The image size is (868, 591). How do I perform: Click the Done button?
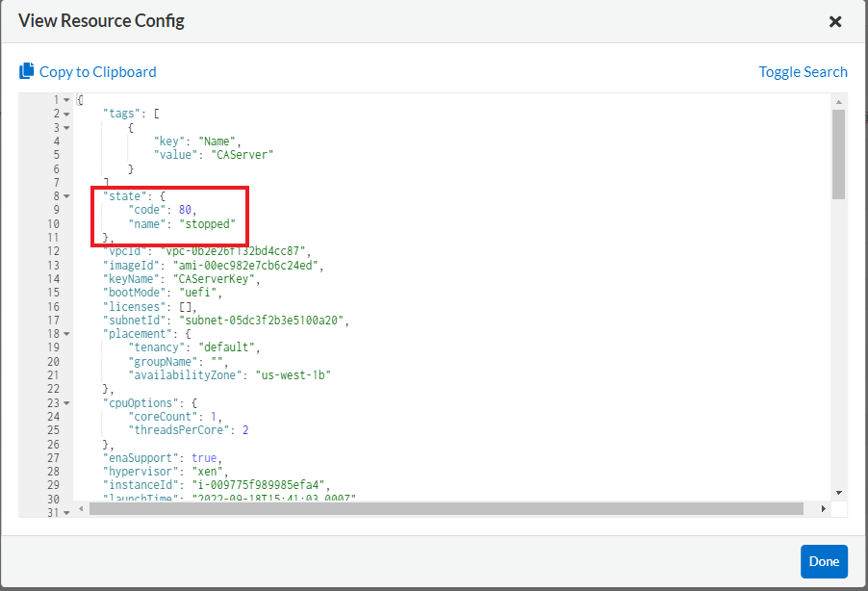click(824, 561)
